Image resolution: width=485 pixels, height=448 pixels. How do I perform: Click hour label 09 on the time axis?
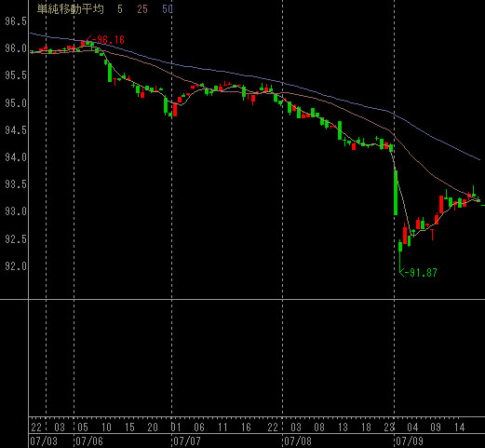pyautogui.click(x=436, y=428)
